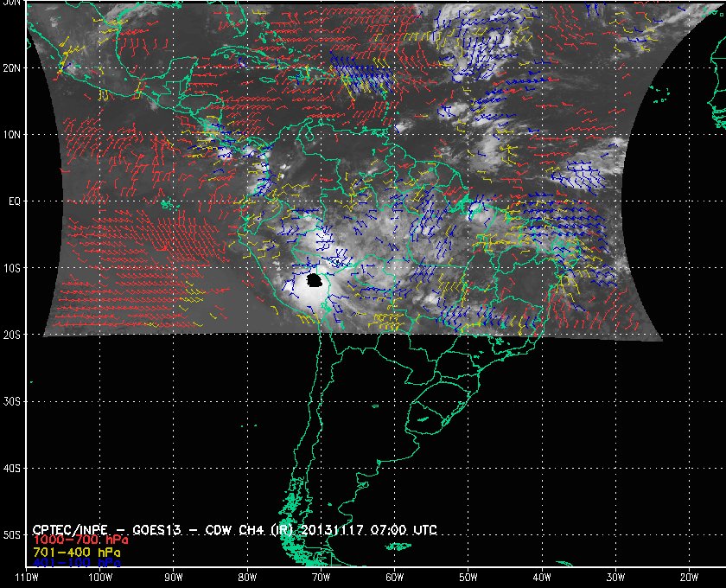Click the 60W longitude label
Screen dimensions: 726x588
pos(394,578)
